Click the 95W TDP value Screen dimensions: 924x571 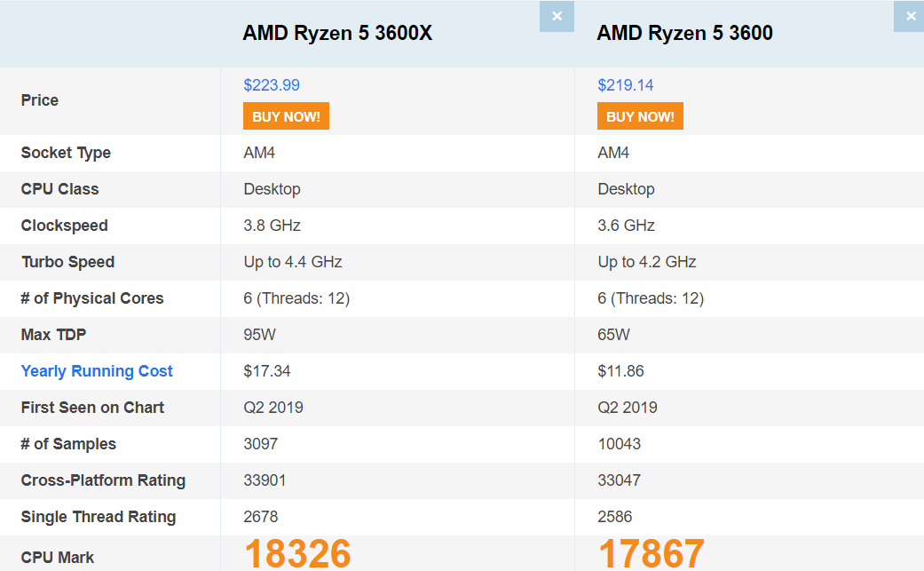[259, 335]
